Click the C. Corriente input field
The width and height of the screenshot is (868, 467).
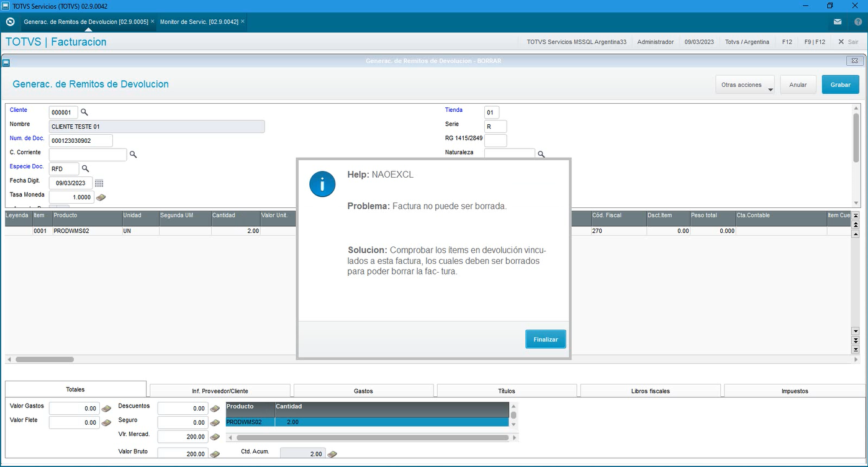pos(88,155)
